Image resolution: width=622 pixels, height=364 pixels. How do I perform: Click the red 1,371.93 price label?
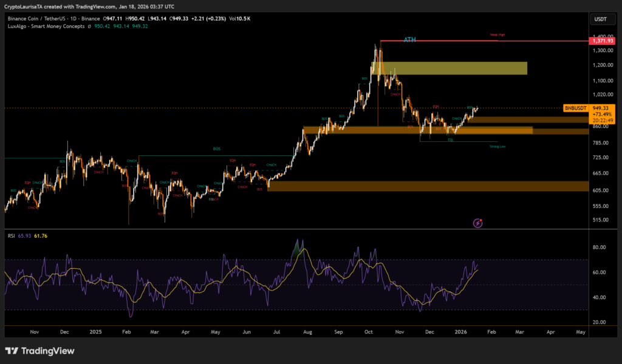click(x=603, y=41)
